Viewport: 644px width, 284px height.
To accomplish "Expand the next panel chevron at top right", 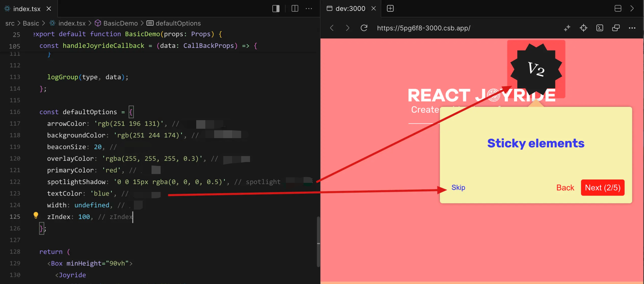I will pos(632,9).
